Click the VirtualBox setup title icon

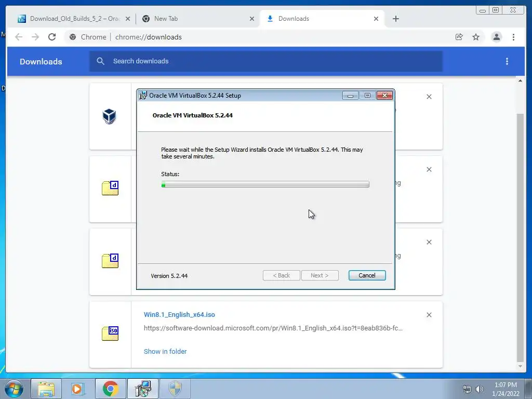143,96
